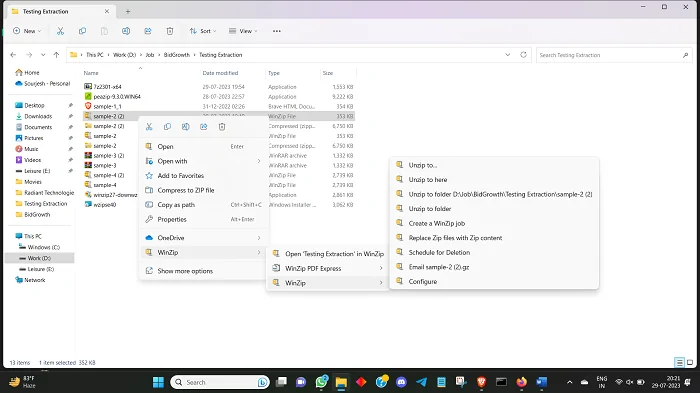
Task: Open the New dropdown
Action: 27,31
